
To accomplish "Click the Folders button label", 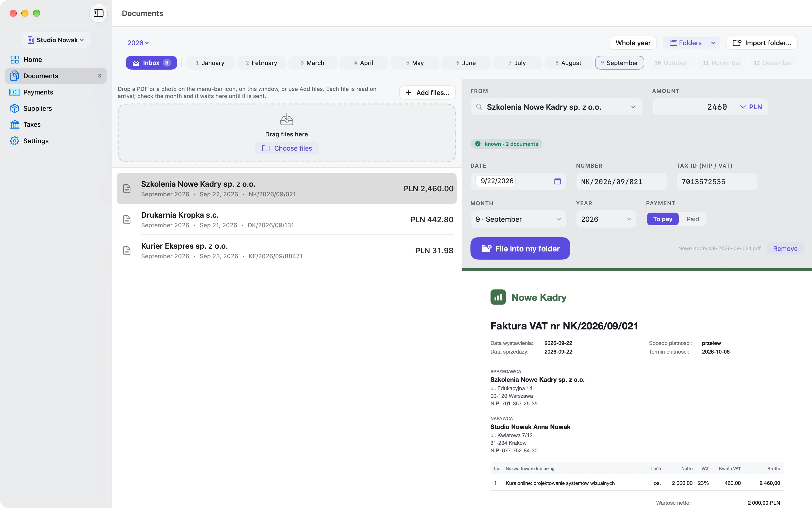I will [690, 43].
